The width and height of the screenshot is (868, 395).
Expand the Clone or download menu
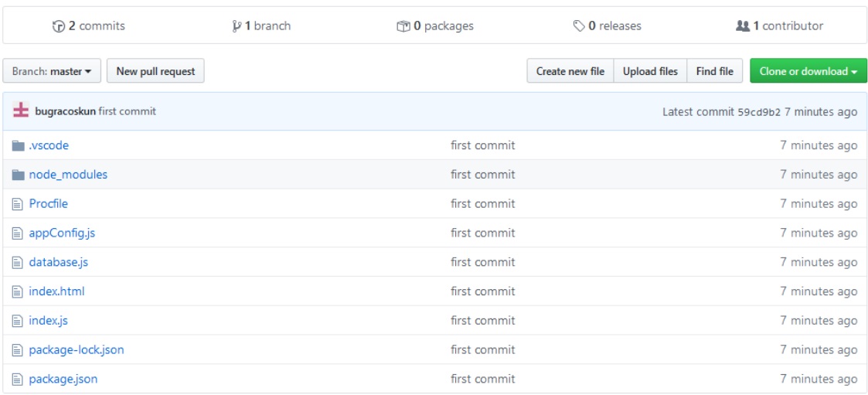808,71
